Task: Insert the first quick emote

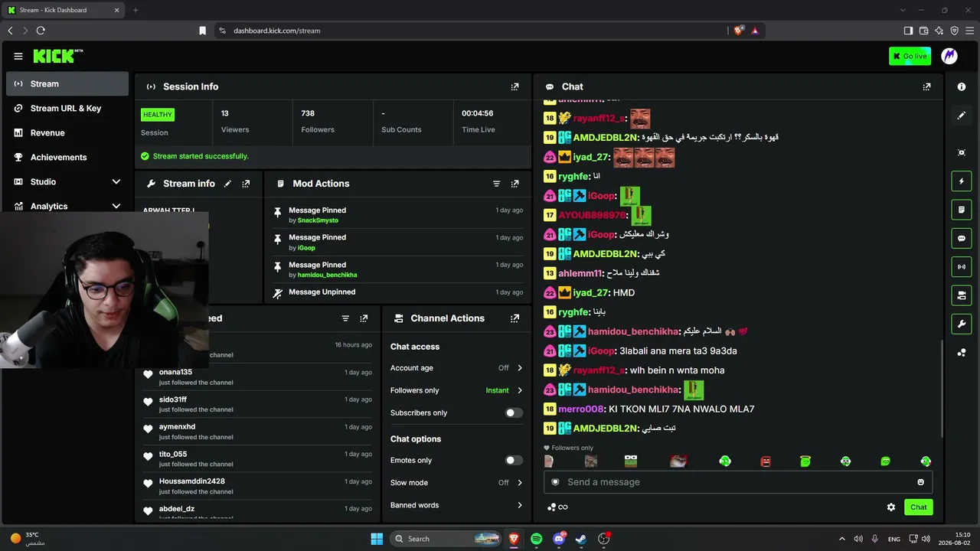Action: click(x=549, y=461)
